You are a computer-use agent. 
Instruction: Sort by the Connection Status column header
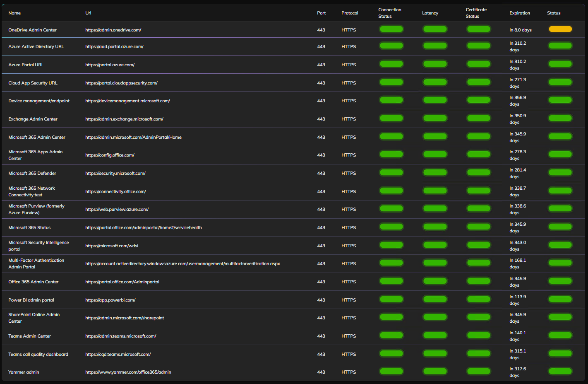pyautogui.click(x=390, y=13)
